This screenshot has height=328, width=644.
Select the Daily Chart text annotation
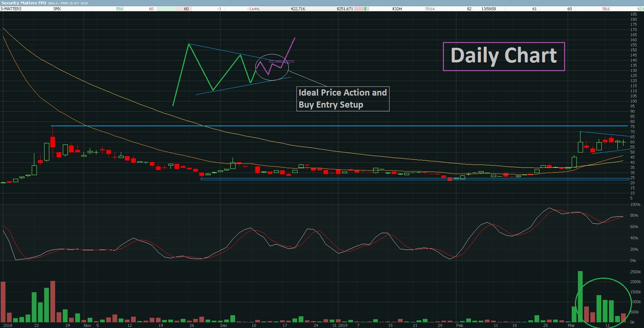[x=504, y=56]
